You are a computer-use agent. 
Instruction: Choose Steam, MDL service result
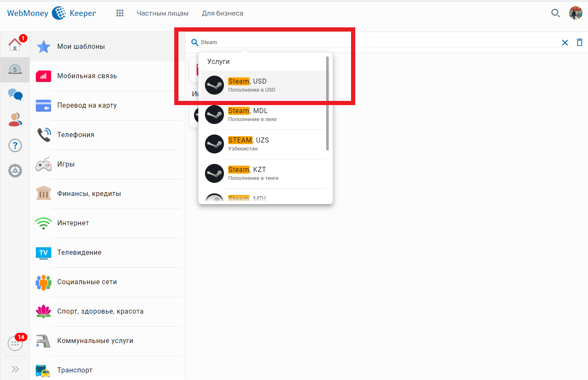click(x=263, y=115)
